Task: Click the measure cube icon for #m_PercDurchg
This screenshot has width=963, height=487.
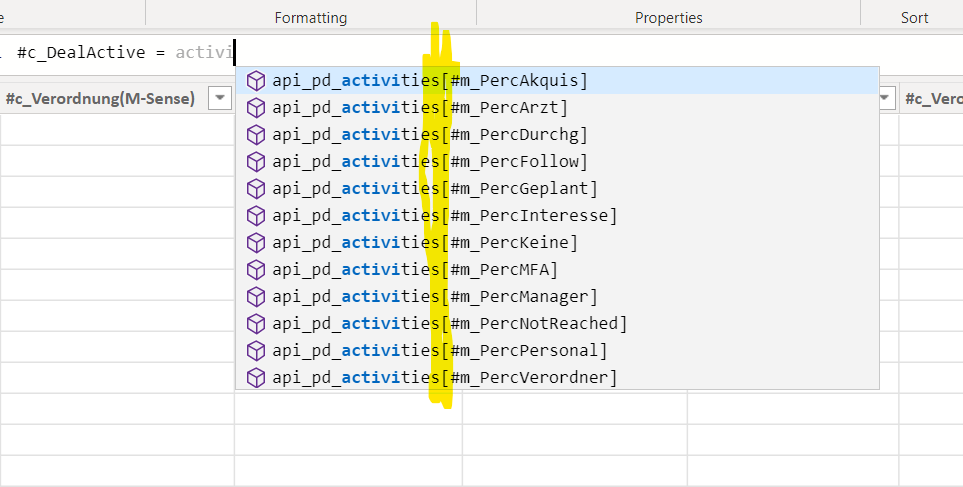Action: click(x=255, y=135)
